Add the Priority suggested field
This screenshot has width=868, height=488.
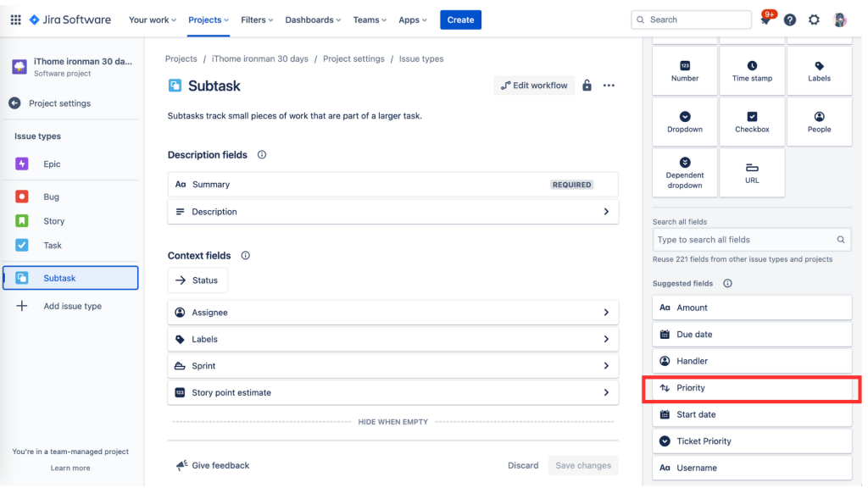752,388
